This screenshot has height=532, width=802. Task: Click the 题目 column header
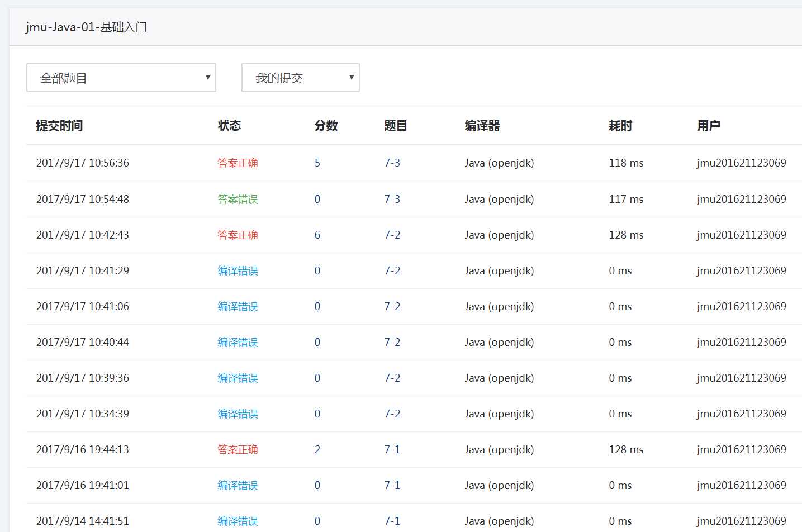[396, 126]
